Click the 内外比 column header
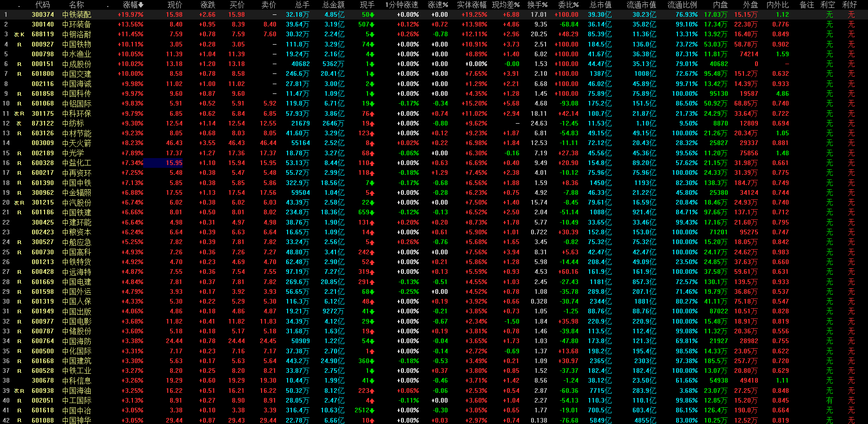 click(x=778, y=5)
